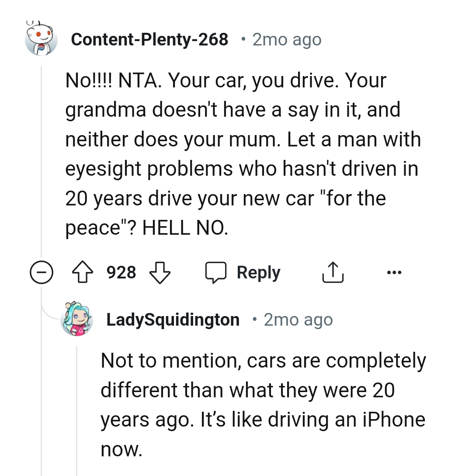Open Content-Plenty-268's profile
This screenshot has height=476, width=472.
(150, 39)
